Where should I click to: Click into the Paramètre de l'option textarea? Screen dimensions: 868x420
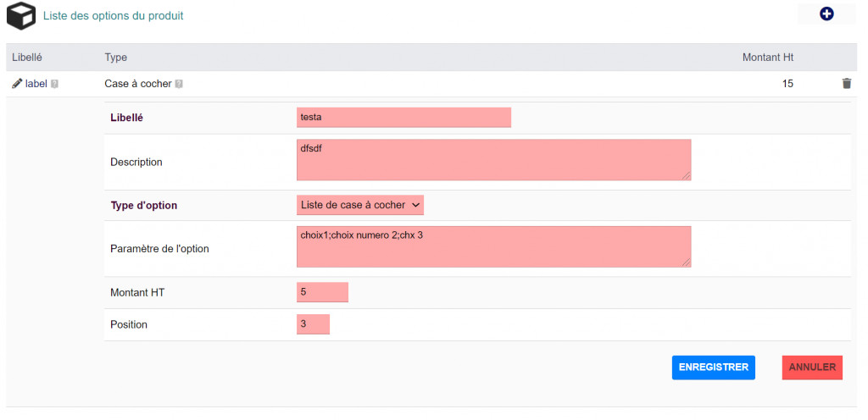pos(493,246)
